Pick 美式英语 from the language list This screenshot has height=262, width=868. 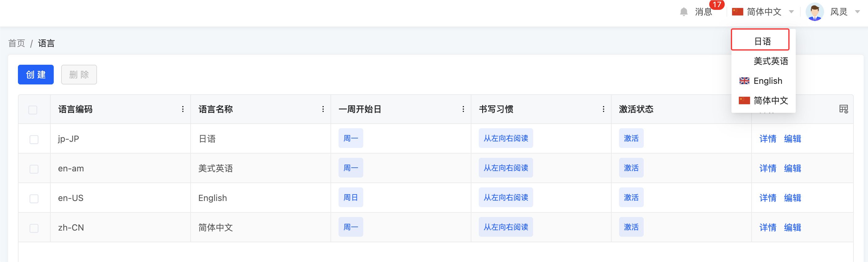pos(770,61)
